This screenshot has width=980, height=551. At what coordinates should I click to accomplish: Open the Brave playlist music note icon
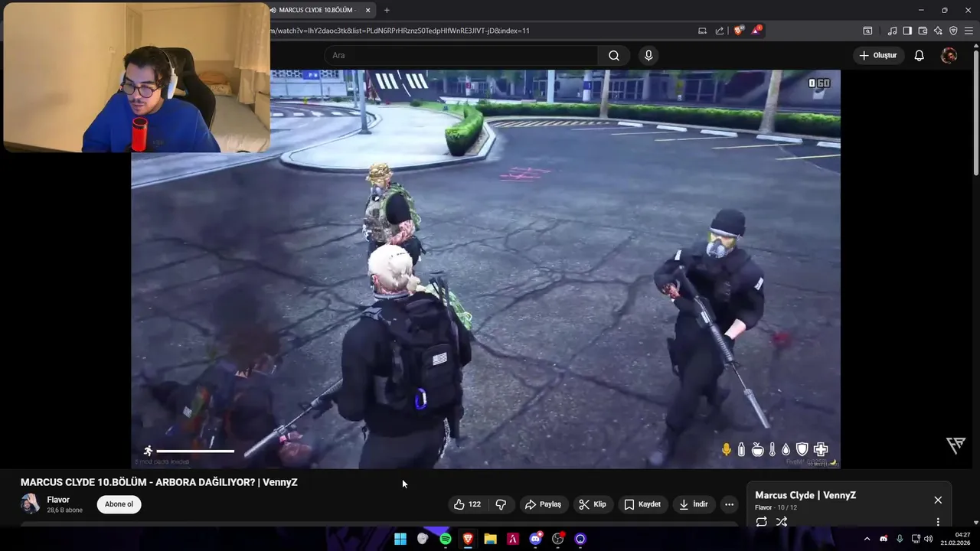[x=892, y=31]
